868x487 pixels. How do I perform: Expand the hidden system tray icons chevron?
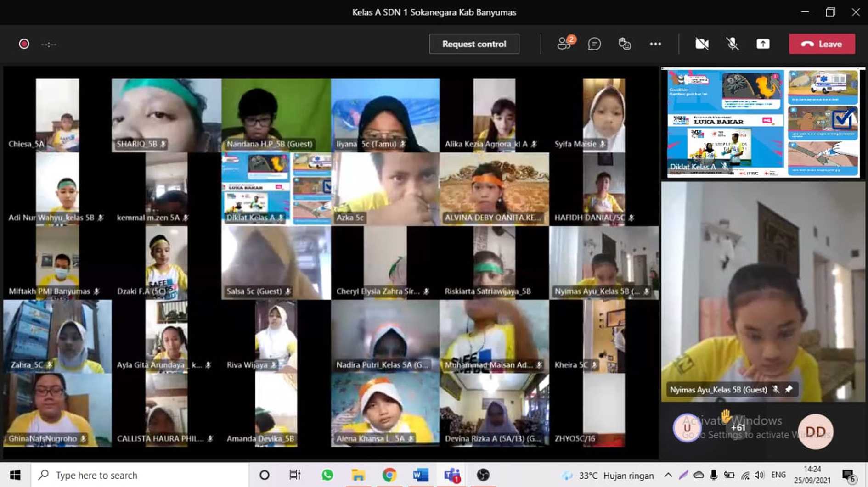[x=668, y=475]
